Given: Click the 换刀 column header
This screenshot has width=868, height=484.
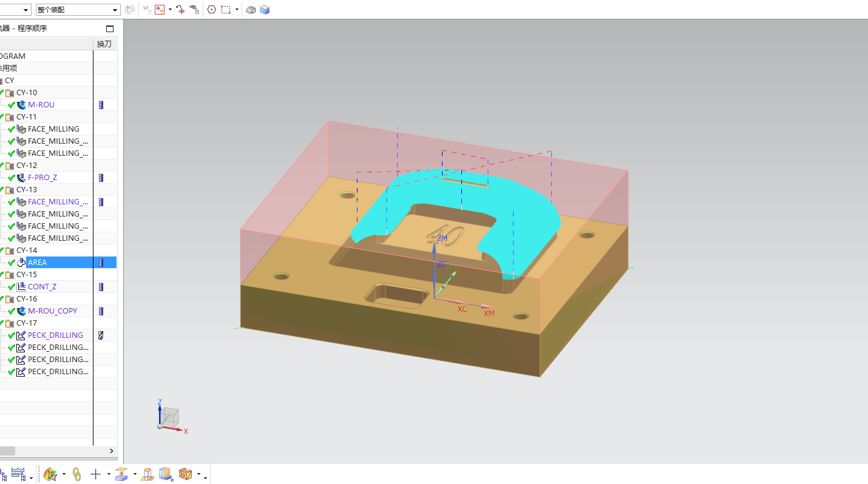Looking at the screenshot, I should coord(104,44).
